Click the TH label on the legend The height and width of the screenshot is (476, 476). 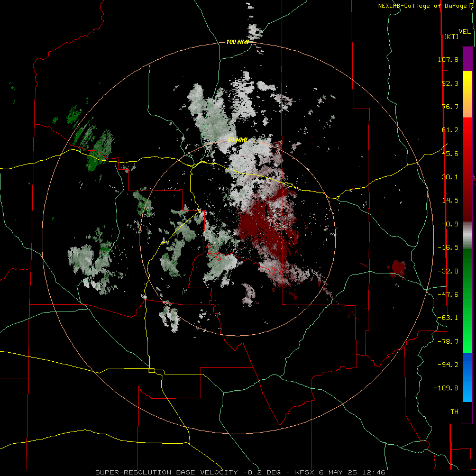454,412
